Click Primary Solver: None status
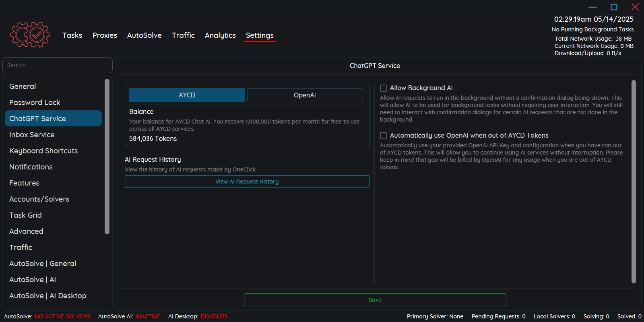Screen dimensions: 644x322 tap(435, 316)
